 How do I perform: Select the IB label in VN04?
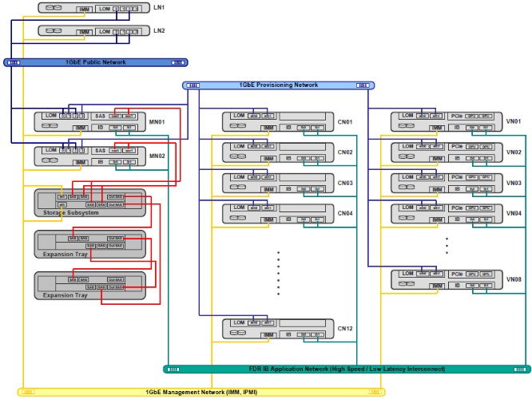[457, 219]
